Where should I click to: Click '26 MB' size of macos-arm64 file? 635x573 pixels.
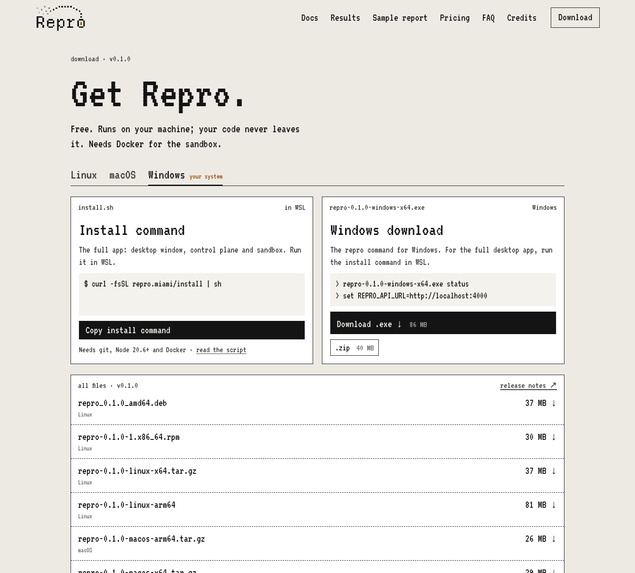[x=535, y=539]
